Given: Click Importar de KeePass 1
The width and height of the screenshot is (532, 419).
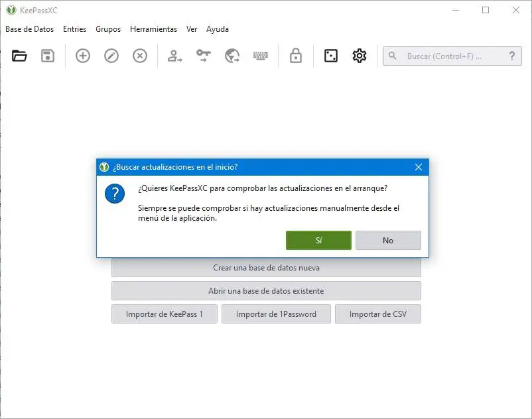Looking at the screenshot, I should point(165,314).
